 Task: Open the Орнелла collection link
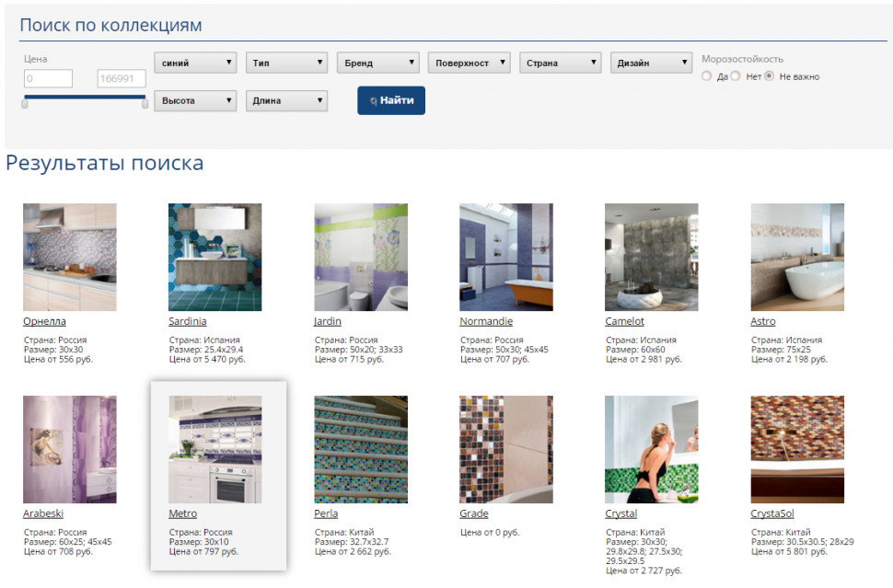44,321
